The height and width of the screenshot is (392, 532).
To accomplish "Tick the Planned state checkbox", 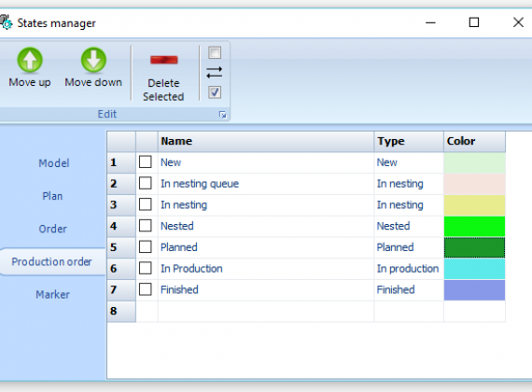I will tap(146, 246).
